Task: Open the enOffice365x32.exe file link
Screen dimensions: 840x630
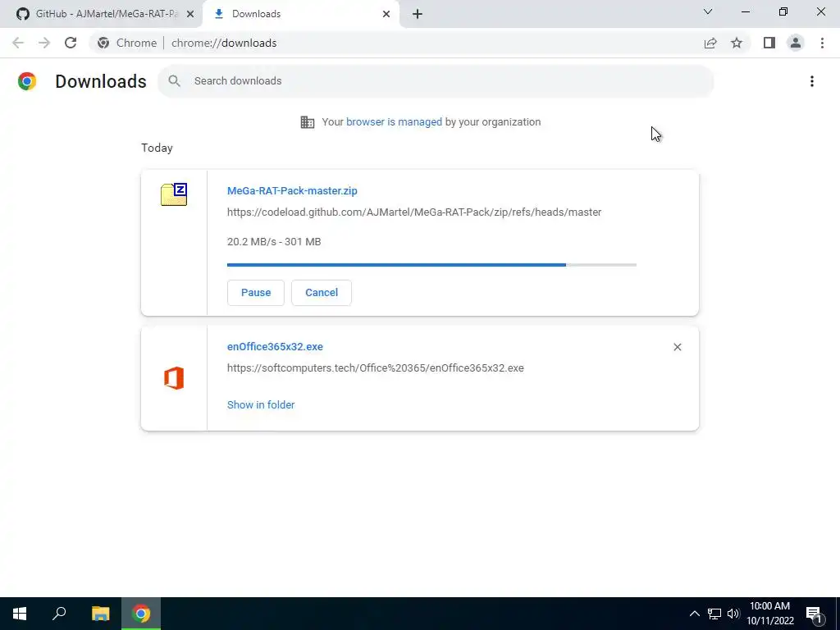Action: (x=275, y=347)
